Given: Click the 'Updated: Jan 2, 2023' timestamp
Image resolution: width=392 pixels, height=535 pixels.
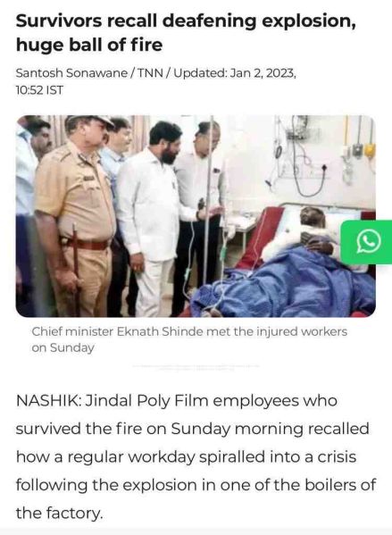Looking at the screenshot, I should tap(235, 73).
